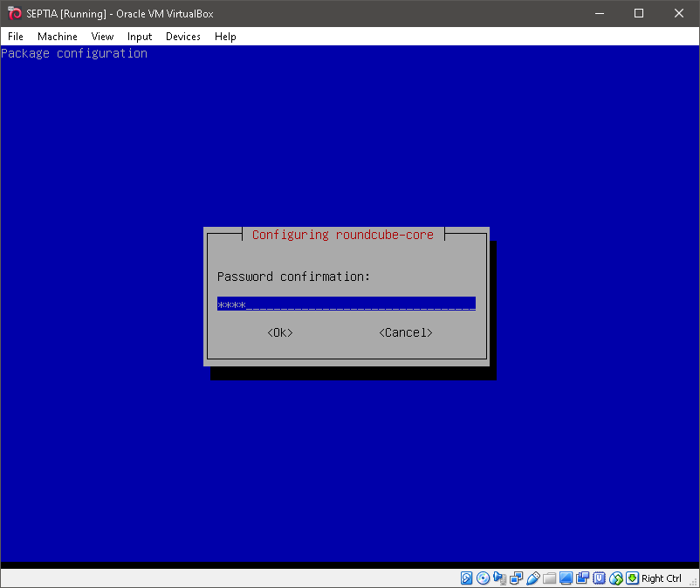The image size is (700, 588).
Task: Click the mouse integration status icon
Action: (616, 578)
